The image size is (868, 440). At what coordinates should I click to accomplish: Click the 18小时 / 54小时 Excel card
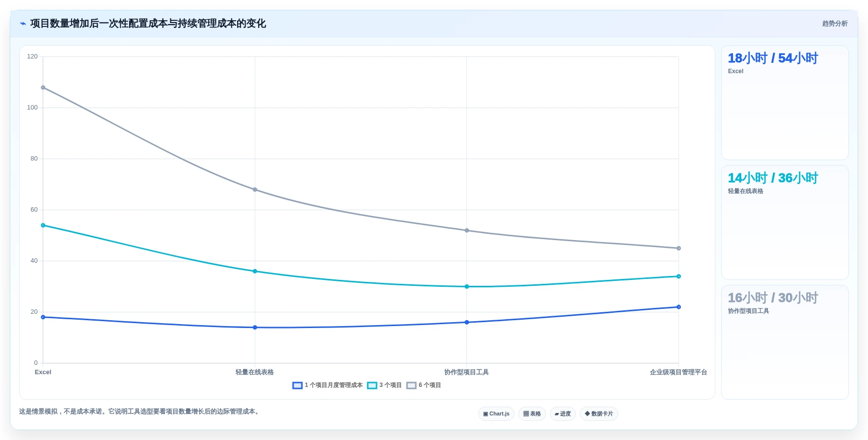pos(785,103)
